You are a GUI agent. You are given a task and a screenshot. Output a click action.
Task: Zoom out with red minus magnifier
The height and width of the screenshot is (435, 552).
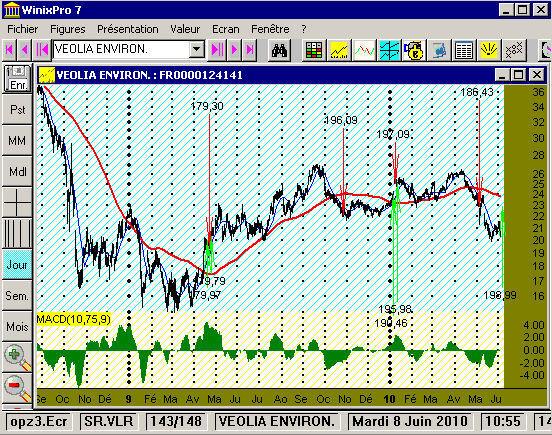[17, 388]
